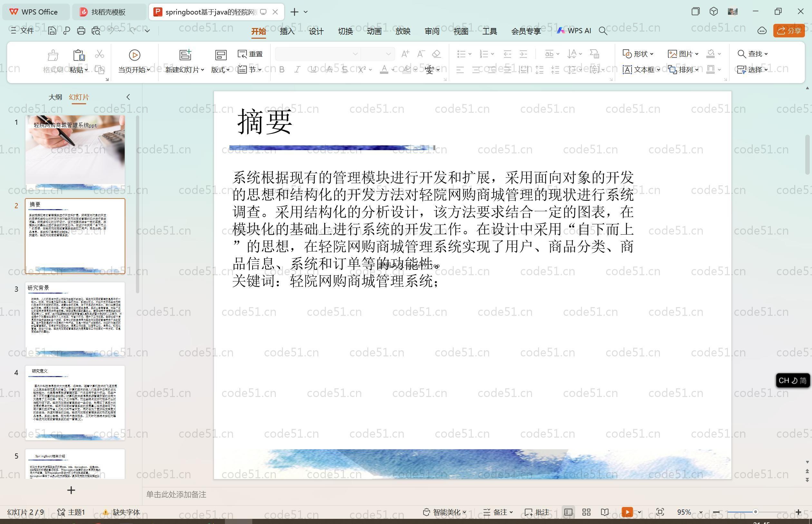Click Clear Formatting eraser icon
Viewport: 812px width, 524px height.
436,54
